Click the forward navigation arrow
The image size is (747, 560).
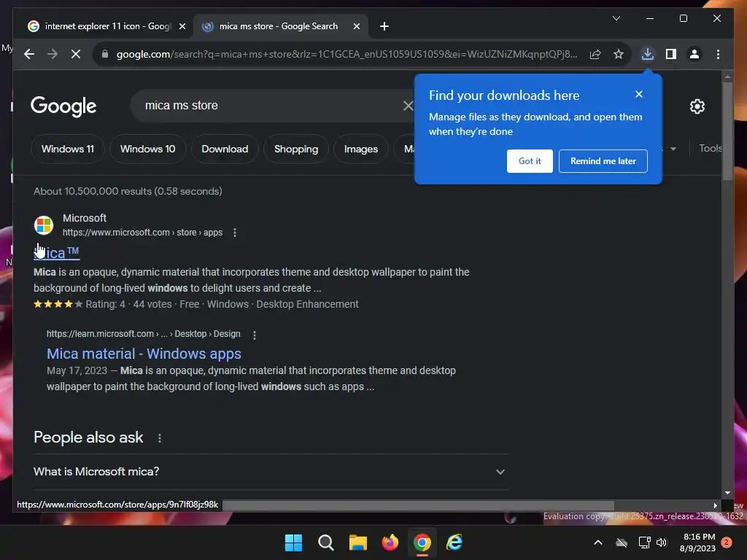(53, 54)
